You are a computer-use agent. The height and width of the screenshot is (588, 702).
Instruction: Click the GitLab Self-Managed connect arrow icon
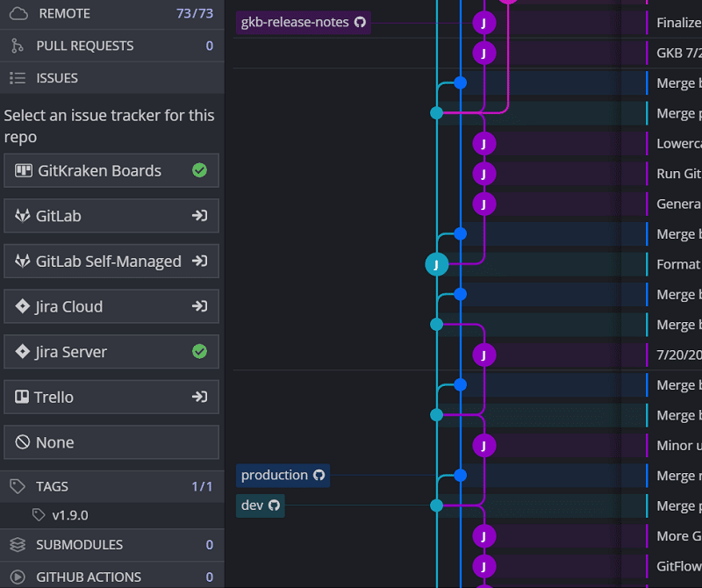tap(200, 262)
